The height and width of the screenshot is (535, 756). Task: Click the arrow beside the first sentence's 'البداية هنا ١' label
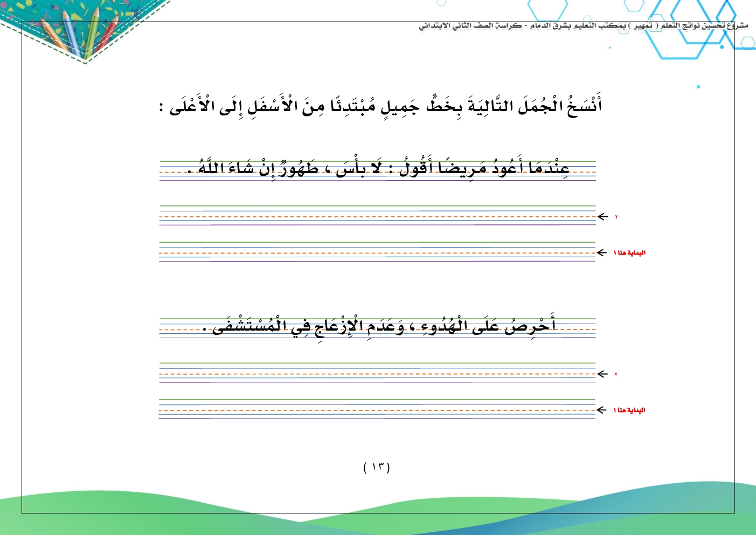click(602, 253)
